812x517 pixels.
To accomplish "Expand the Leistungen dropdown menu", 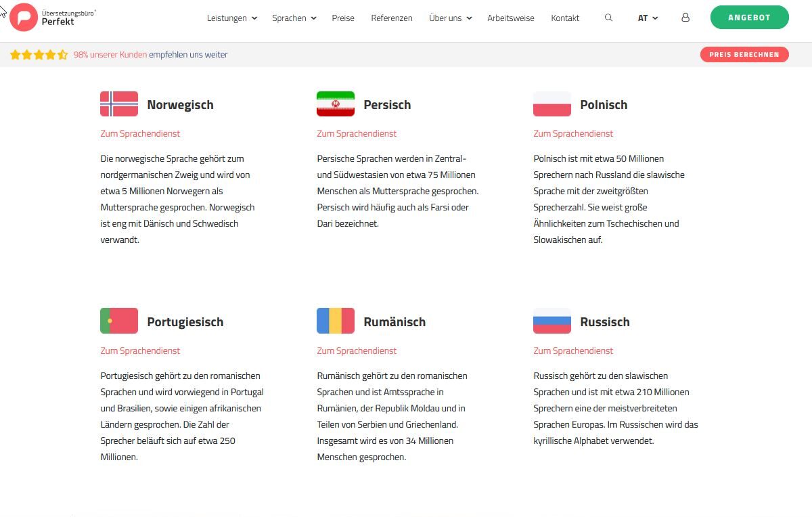I will coord(232,18).
